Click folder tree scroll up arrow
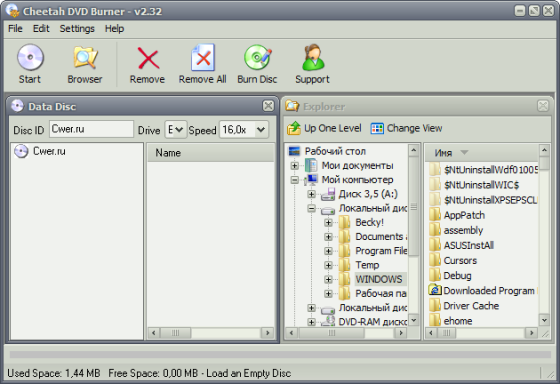The width and height of the screenshot is (560, 384). point(414,150)
